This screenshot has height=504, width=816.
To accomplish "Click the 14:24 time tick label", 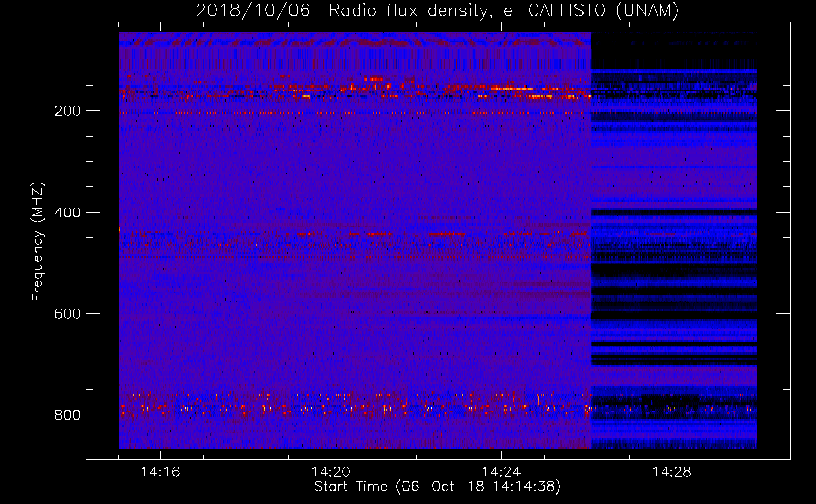I will pos(501,472).
